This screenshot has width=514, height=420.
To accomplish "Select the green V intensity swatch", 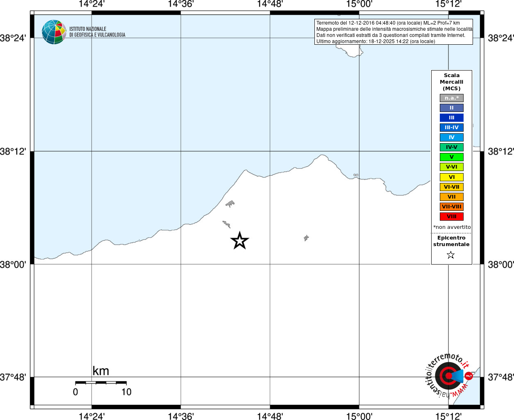I will coord(452,157).
